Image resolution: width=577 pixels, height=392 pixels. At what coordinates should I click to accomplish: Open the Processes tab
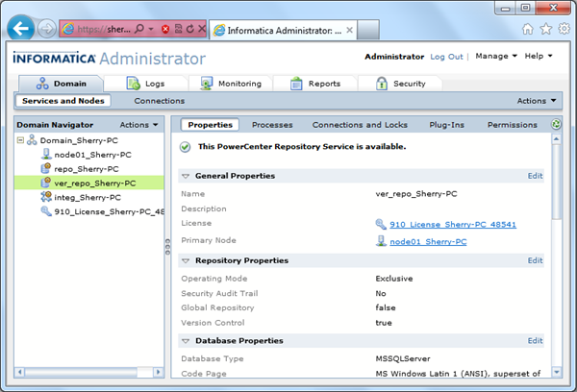(272, 125)
